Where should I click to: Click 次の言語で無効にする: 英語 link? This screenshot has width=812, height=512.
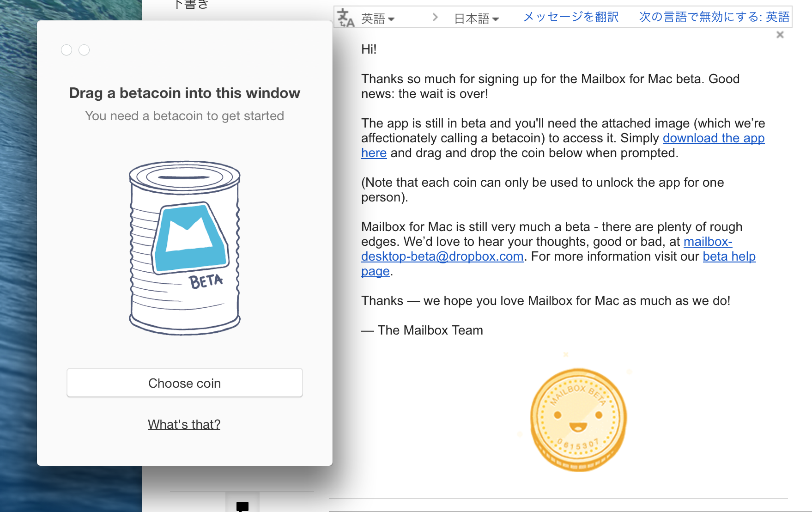tap(714, 17)
